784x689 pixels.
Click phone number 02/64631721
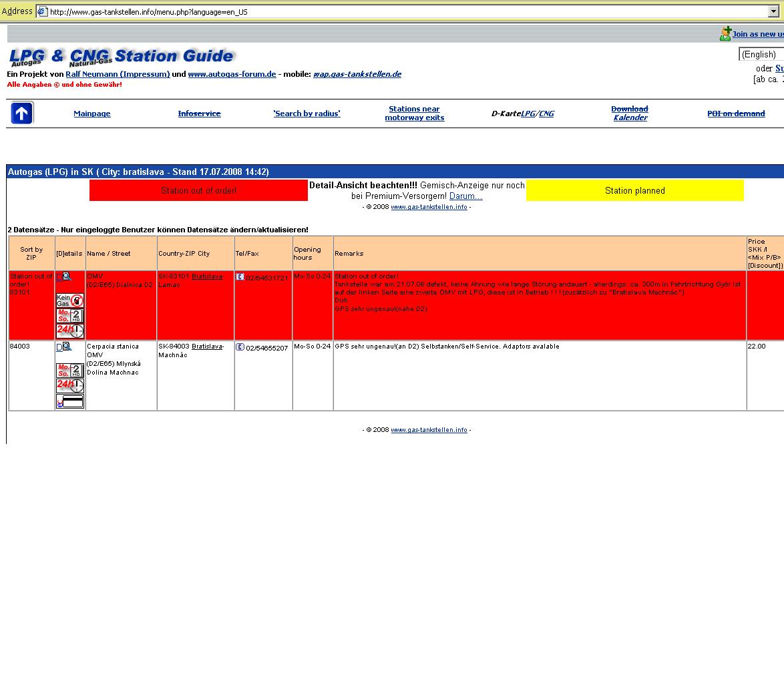pyautogui.click(x=267, y=278)
